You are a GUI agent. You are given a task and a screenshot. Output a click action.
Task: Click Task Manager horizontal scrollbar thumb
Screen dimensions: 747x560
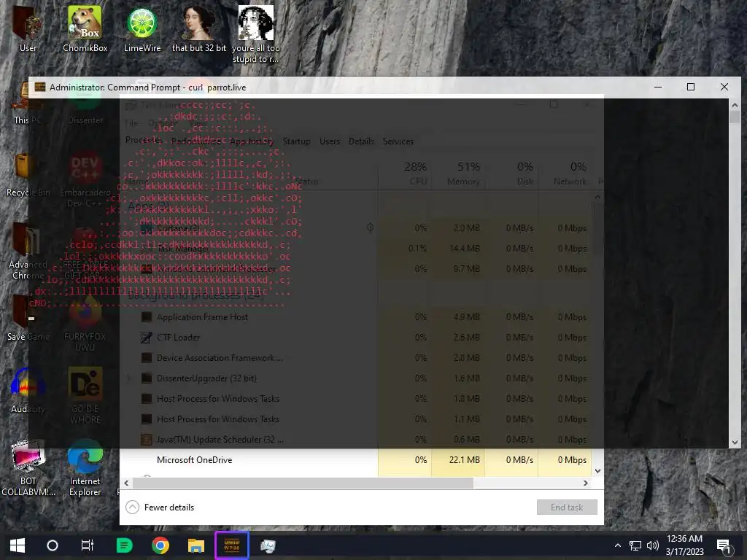tap(303, 483)
